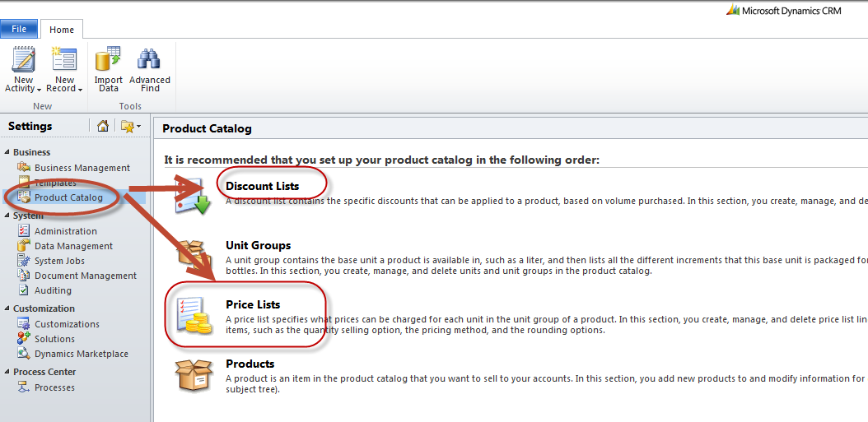The width and height of the screenshot is (868, 422).
Task: Collapse the Customization section triangle
Action: pos(7,308)
